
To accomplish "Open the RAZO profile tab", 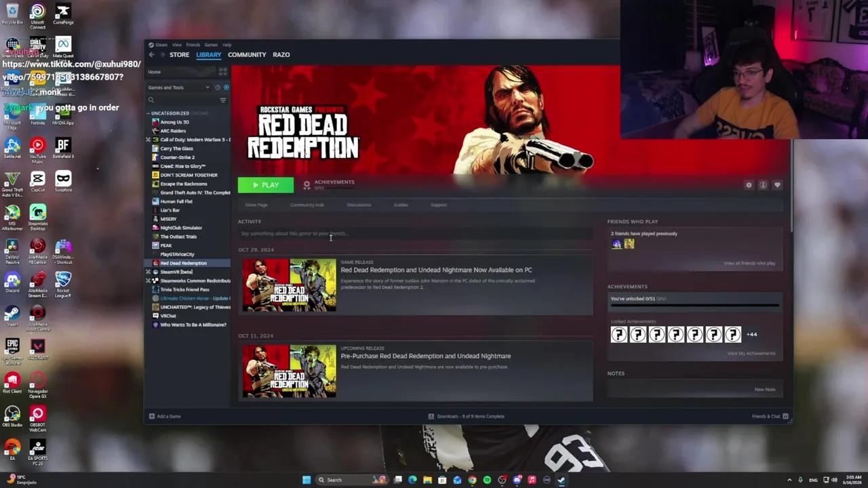I will [281, 55].
